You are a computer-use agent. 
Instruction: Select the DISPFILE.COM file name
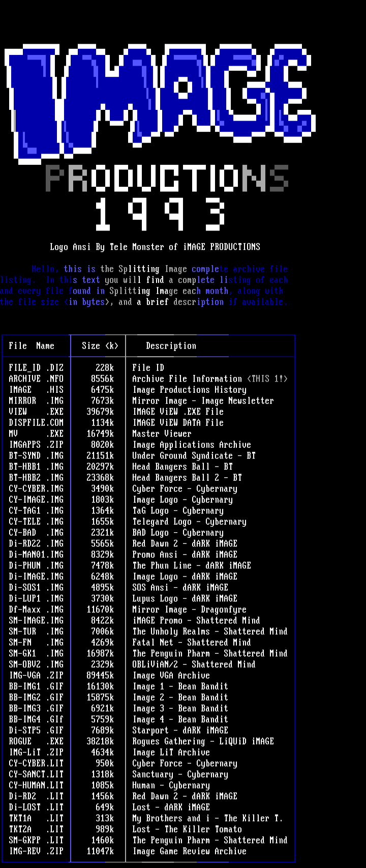click(36, 423)
